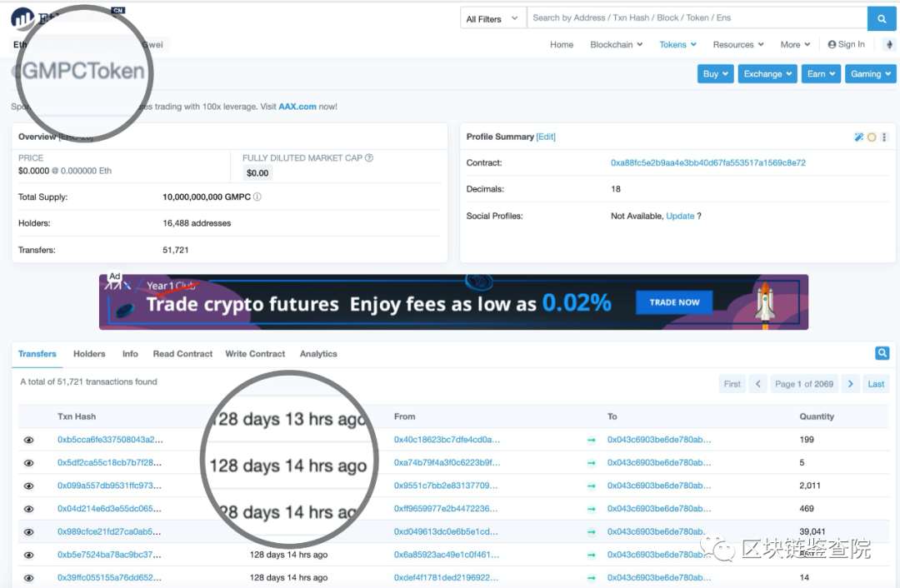Open From address 0xd049613dc0e6b5e1cd
Viewport: 900px width, 588px height.
coord(445,531)
